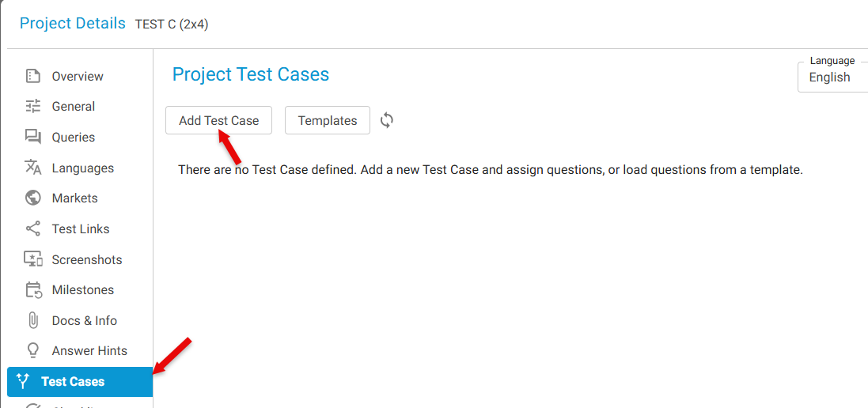Image resolution: width=868 pixels, height=408 pixels.
Task: Click the Milestones calendar icon
Action: (x=33, y=289)
